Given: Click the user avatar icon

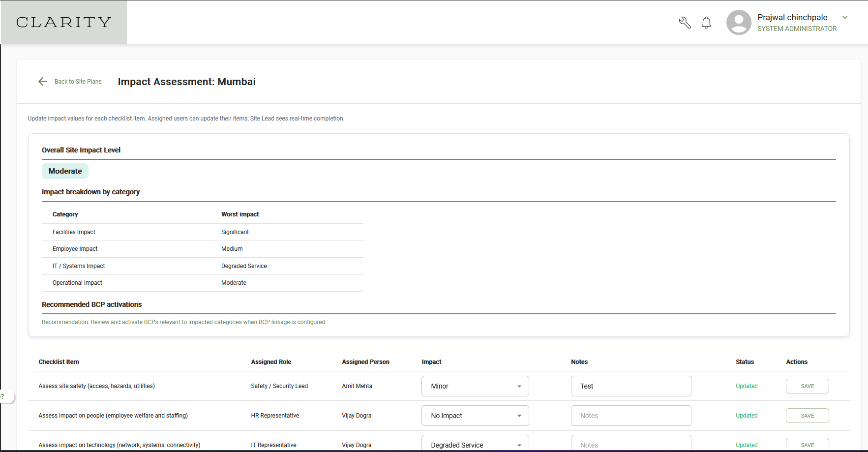Looking at the screenshot, I should click(x=739, y=23).
